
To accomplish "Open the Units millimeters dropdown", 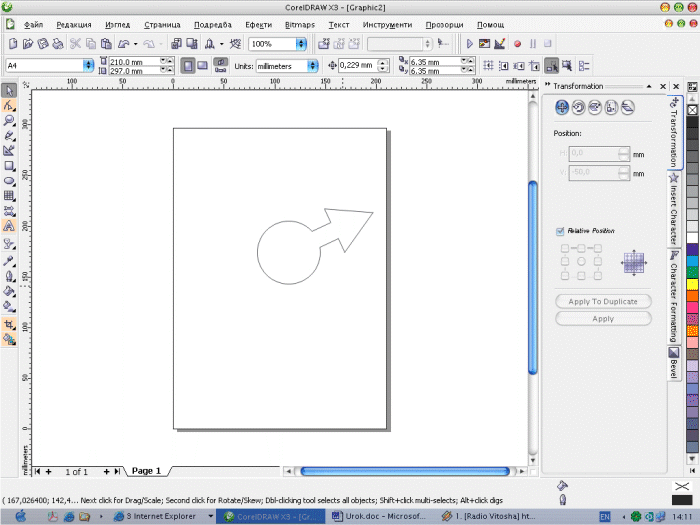I will coord(313,66).
